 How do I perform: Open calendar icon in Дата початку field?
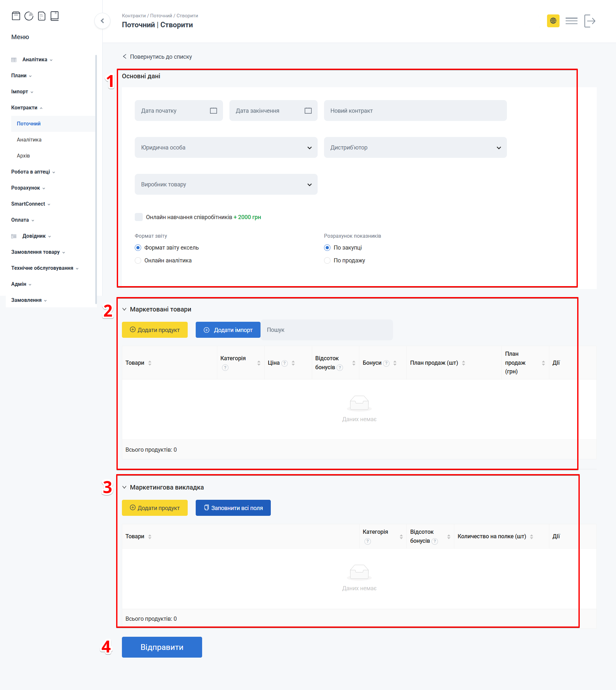tap(213, 111)
